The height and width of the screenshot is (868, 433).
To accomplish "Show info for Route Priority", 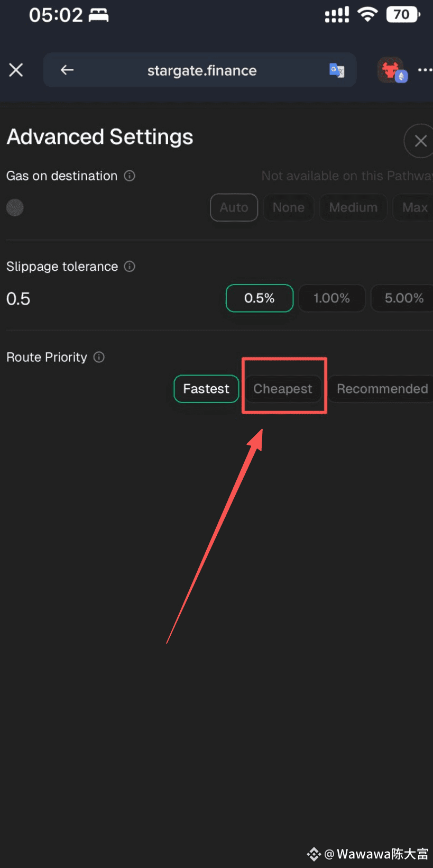I will point(99,357).
